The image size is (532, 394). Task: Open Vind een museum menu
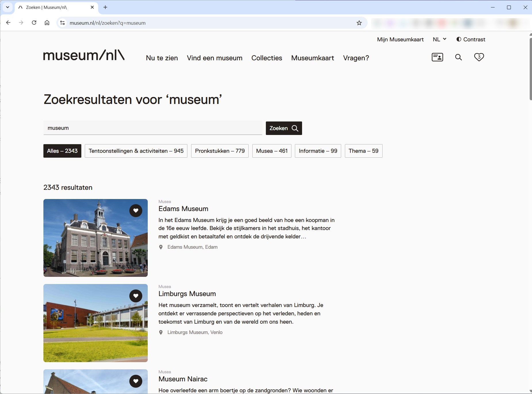(x=214, y=58)
